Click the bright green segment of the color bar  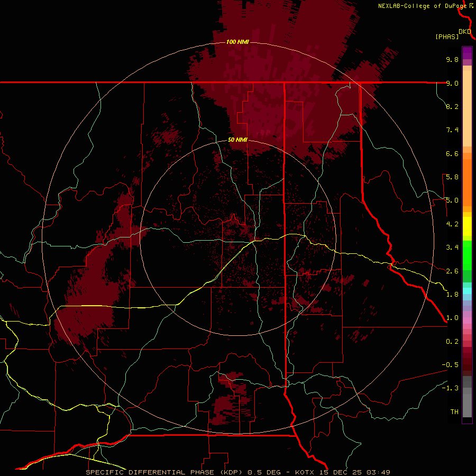(x=467, y=255)
